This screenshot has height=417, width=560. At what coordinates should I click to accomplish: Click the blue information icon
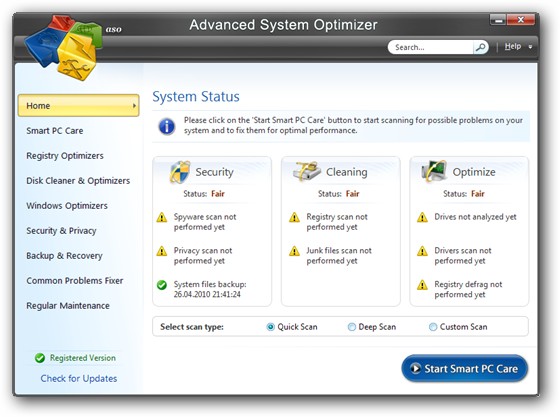[167, 126]
